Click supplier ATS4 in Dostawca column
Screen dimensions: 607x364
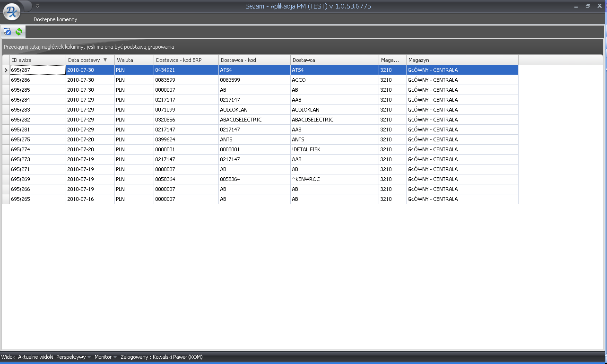(335, 70)
